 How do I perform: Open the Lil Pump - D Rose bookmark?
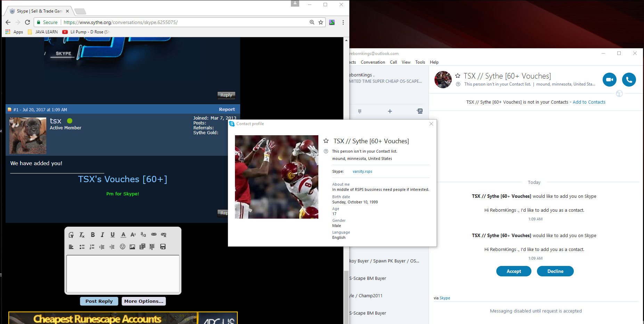85,32
